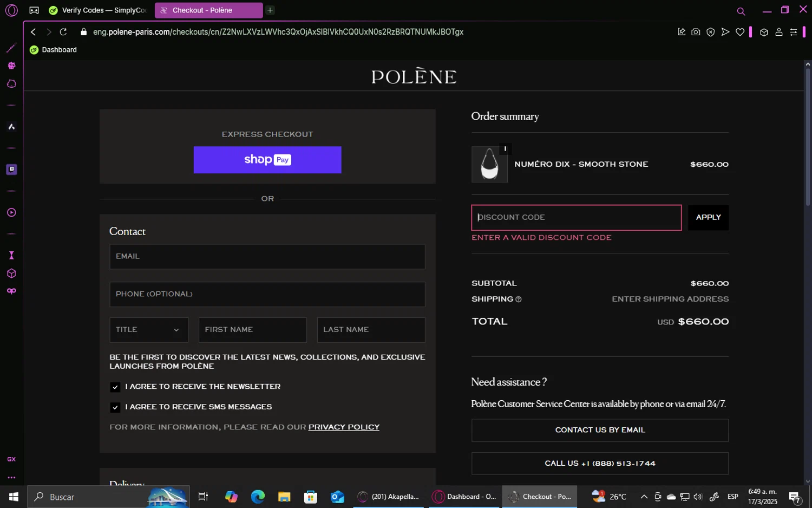
Task: Focus the Discount Code field
Action: (577, 217)
